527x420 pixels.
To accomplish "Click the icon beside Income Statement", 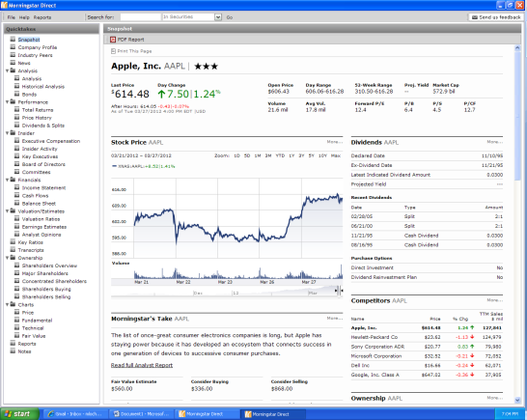I will tap(16, 187).
